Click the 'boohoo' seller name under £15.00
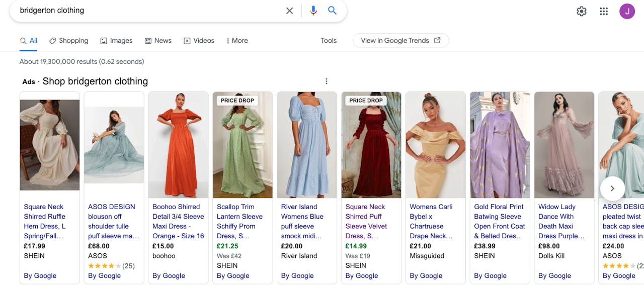The image size is (644, 291). (164, 256)
